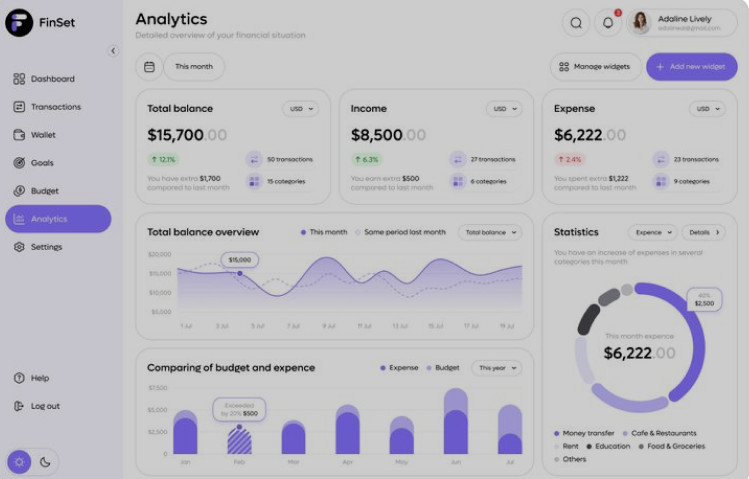Click the Income categories grid icon
This screenshot has width=749, height=479.
(x=457, y=181)
